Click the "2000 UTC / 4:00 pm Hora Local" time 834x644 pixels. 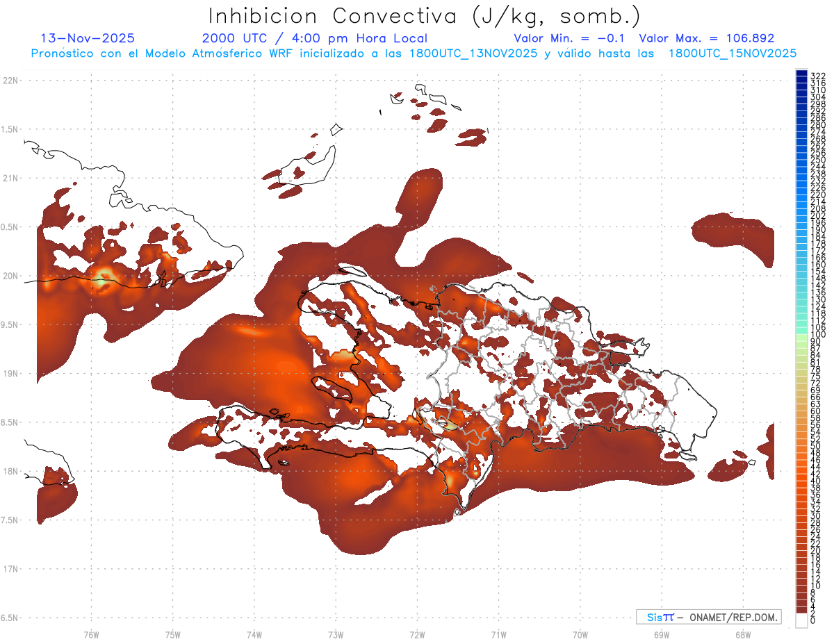315,39
